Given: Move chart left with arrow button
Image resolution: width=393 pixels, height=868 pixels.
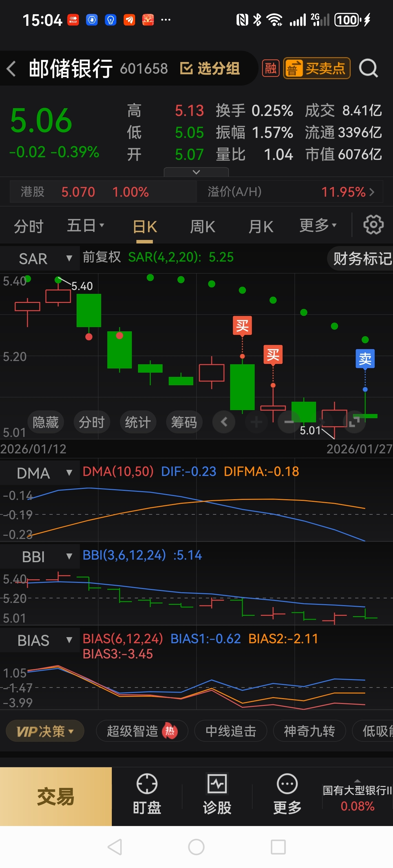Looking at the screenshot, I should (x=224, y=422).
